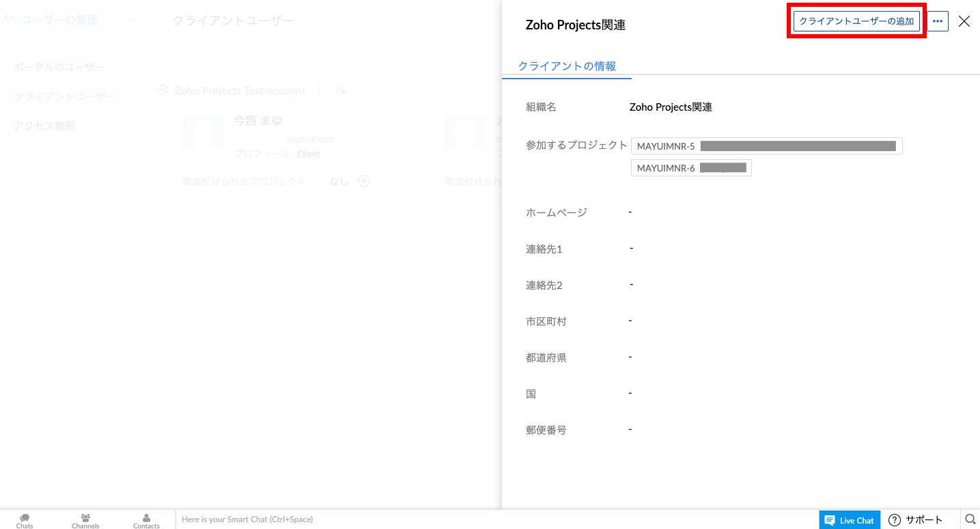Click the MAYUIMNR-5 project chip
Image resolution: width=980 pixels, height=529 pixels.
[x=767, y=146]
